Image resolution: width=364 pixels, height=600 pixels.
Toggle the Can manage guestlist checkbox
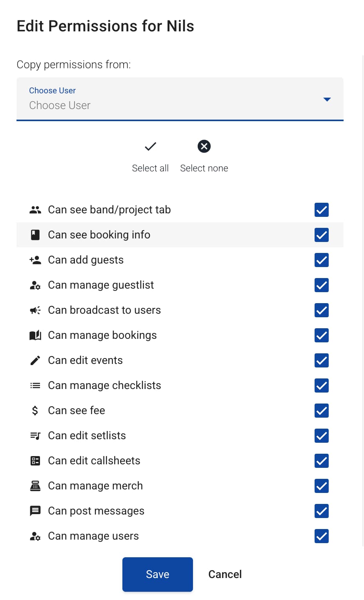click(x=321, y=285)
